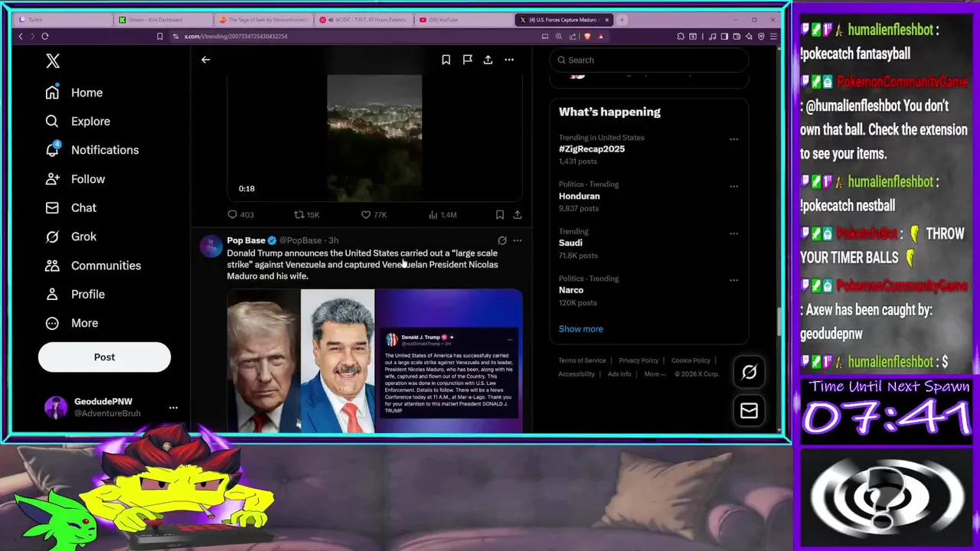The height and width of the screenshot is (551, 980).
Task: Click the reply icon showing 403
Action: (x=233, y=215)
